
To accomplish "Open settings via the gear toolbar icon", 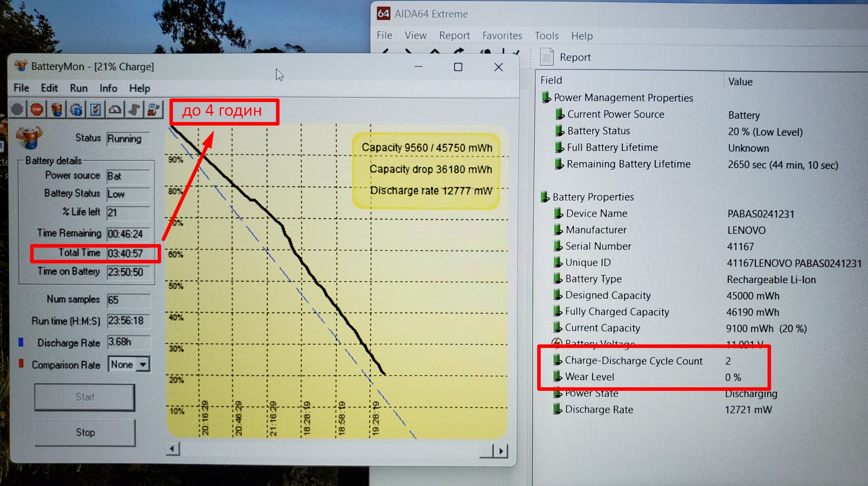I will tap(76, 110).
